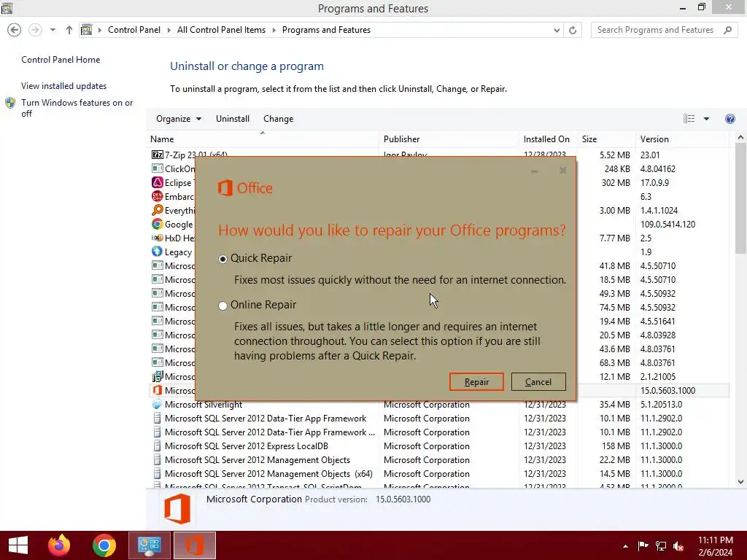The height and width of the screenshot is (560, 747).
Task: Click version 15.0.5603.1000 in the list
Action: click(x=667, y=391)
